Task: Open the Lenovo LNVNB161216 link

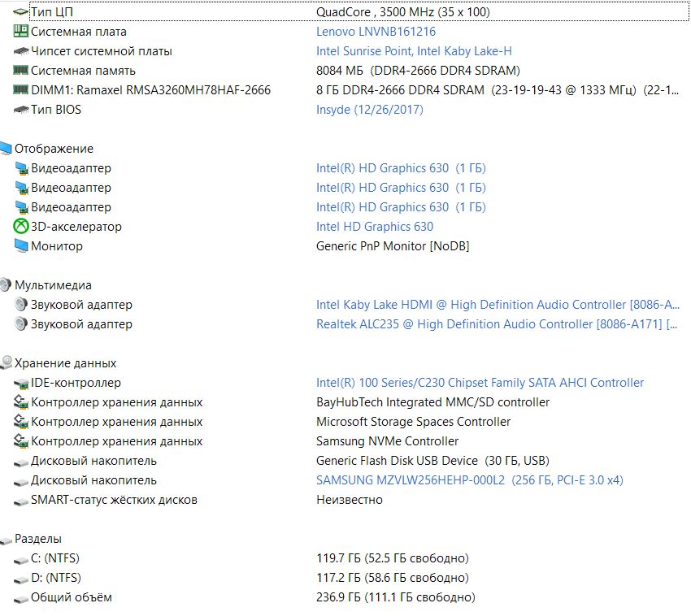Action: [376, 32]
